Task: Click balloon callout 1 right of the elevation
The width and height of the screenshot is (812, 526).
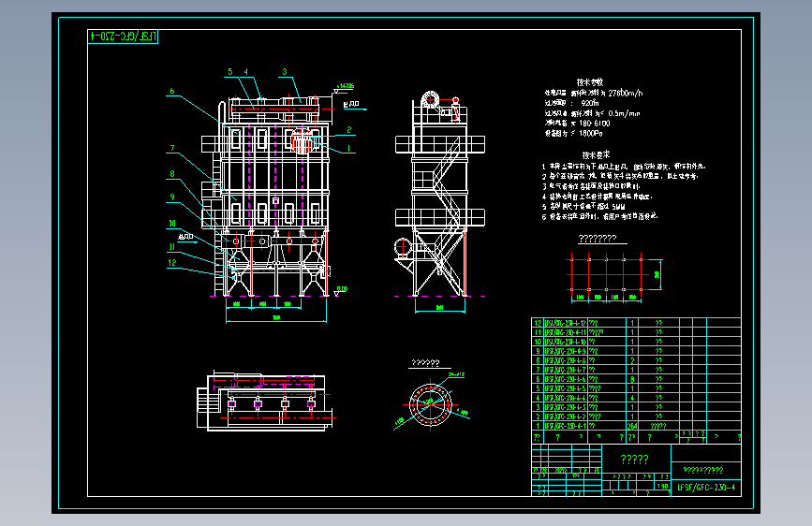Action: [349, 149]
